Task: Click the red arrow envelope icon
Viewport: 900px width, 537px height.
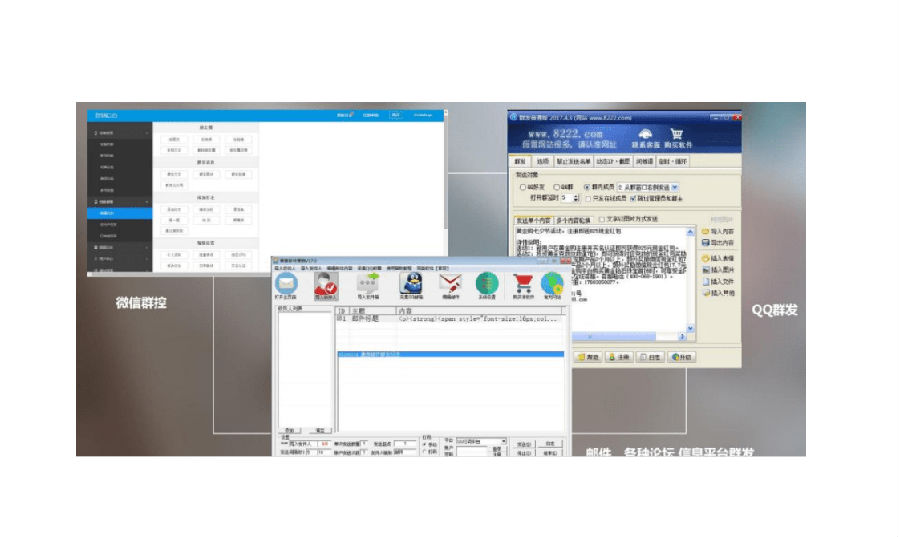Action: pyautogui.click(x=449, y=284)
